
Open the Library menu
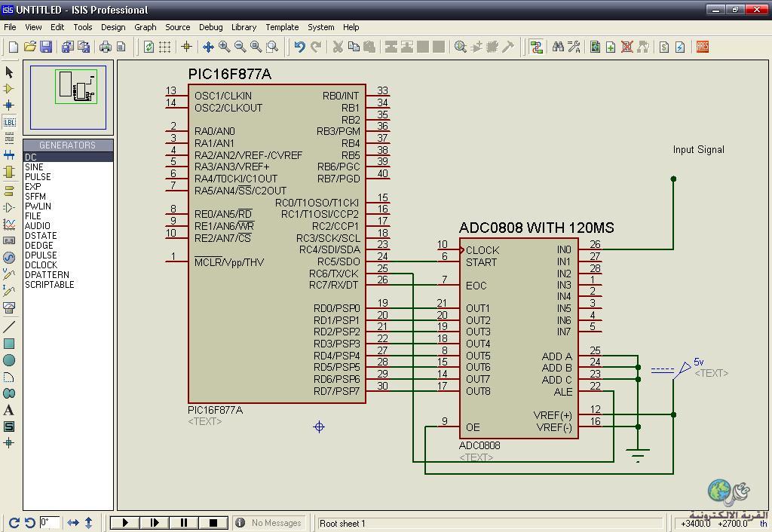[x=244, y=27]
